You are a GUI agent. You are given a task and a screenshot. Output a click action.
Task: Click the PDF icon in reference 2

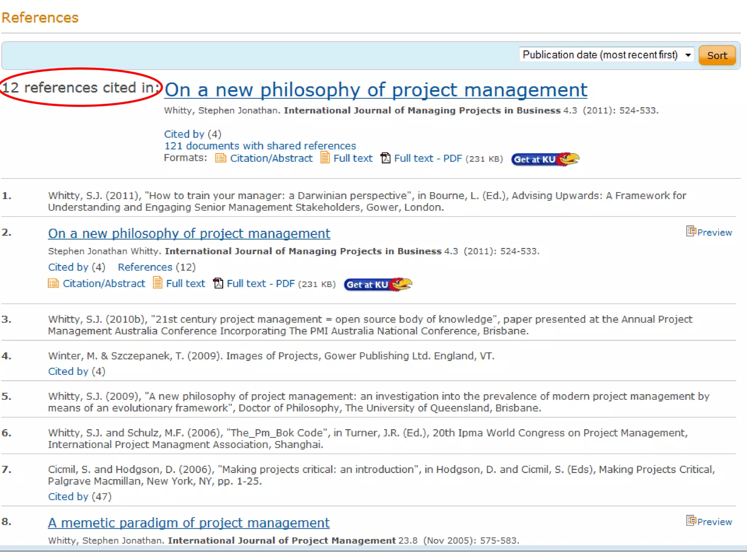coord(218,283)
